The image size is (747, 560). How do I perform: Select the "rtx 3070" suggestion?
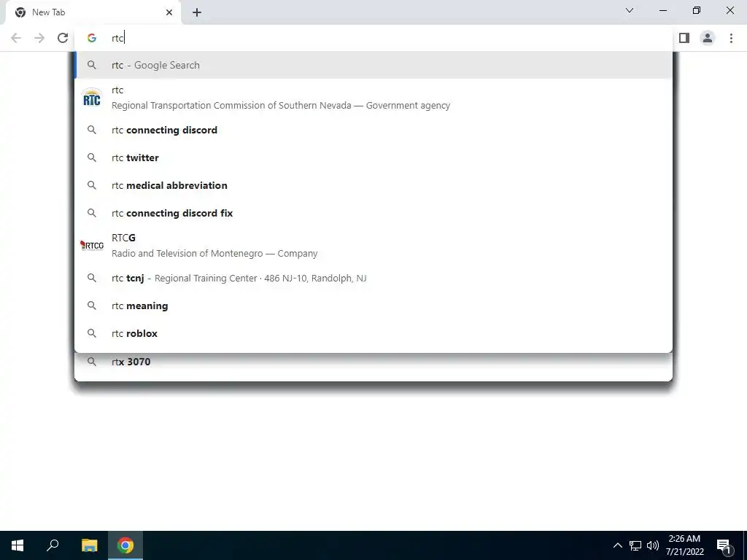click(x=373, y=362)
